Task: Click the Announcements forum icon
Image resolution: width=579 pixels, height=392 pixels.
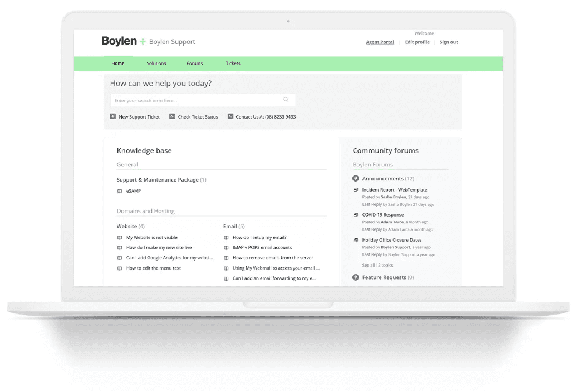Action: pos(356,178)
